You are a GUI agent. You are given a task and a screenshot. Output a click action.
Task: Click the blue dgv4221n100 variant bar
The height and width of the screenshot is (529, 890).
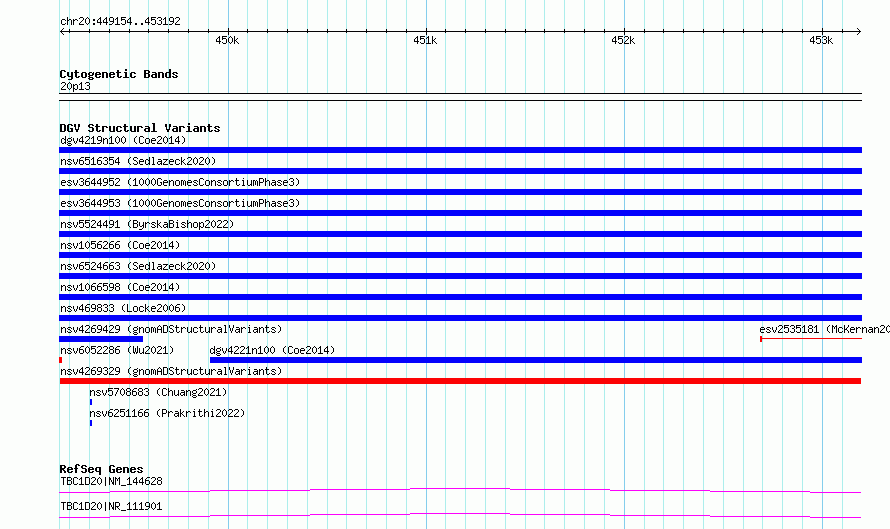coord(536,360)
